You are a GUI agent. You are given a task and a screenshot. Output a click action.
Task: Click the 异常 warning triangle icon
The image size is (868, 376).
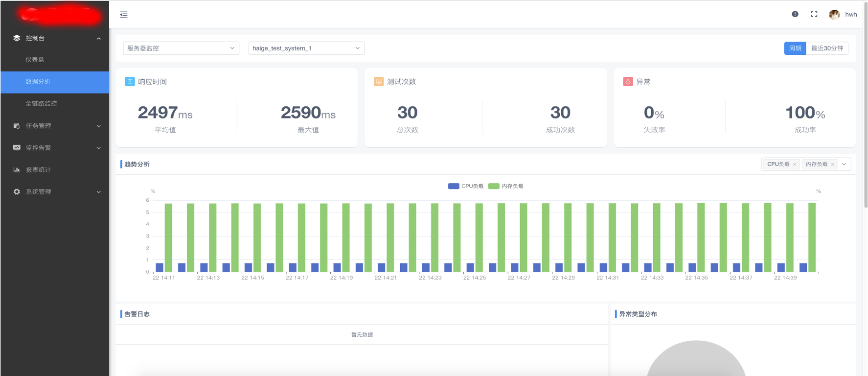[x=628, y=81]
